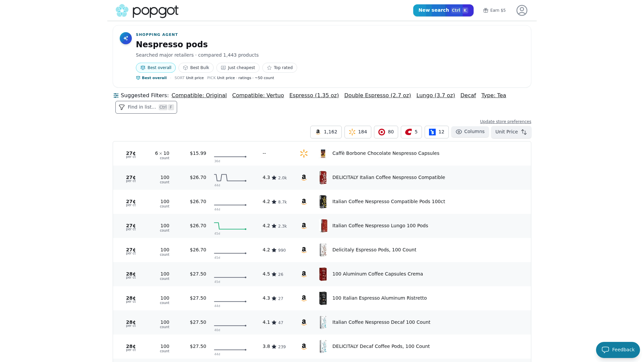Apply the Double Espresso (2.7 oz) filter
Image resolution: width=644 pixels, height=362 pixels.
tap(378, 96)
